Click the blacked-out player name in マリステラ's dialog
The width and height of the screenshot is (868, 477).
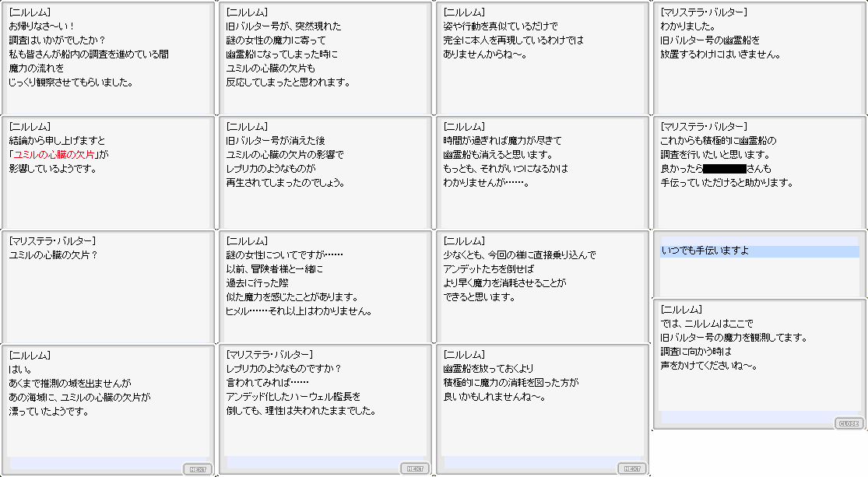point(724,168)
